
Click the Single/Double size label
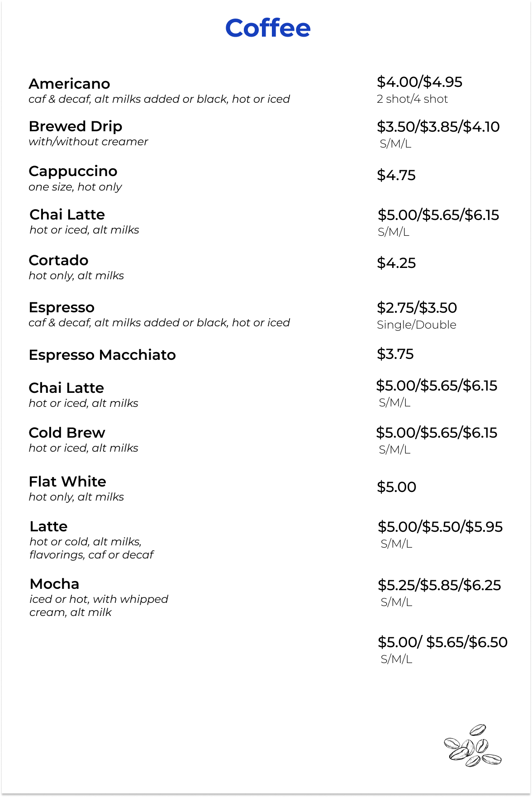tap(416, 325)
